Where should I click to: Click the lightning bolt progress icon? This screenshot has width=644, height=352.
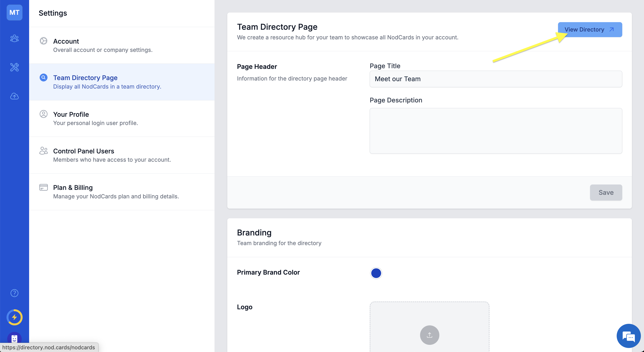click(x=14, y=317)
